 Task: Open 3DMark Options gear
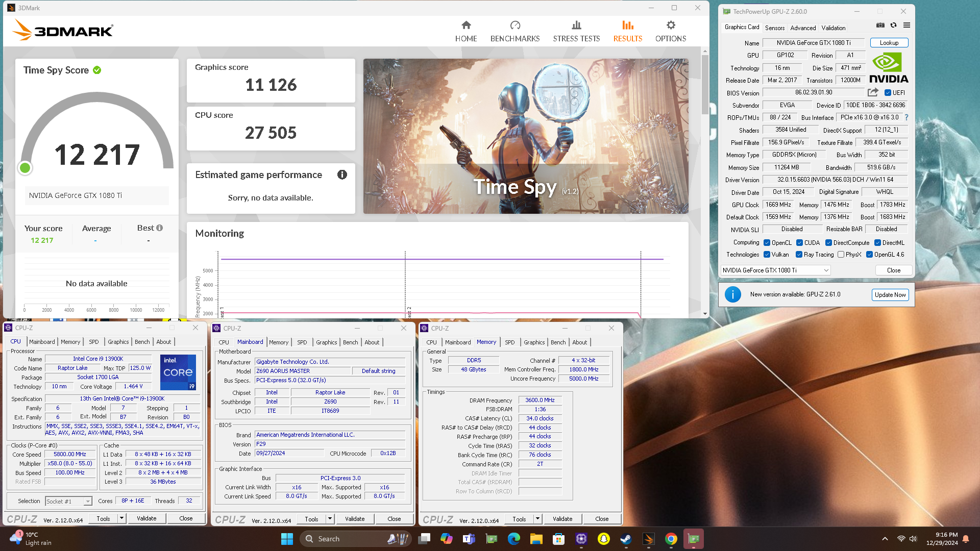[671, 31]
